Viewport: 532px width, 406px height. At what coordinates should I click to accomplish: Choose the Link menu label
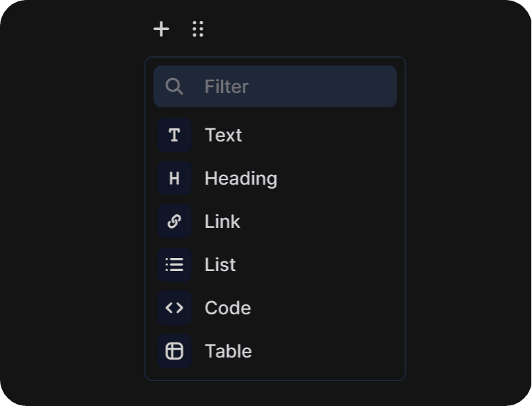click(x=222, y=221)
